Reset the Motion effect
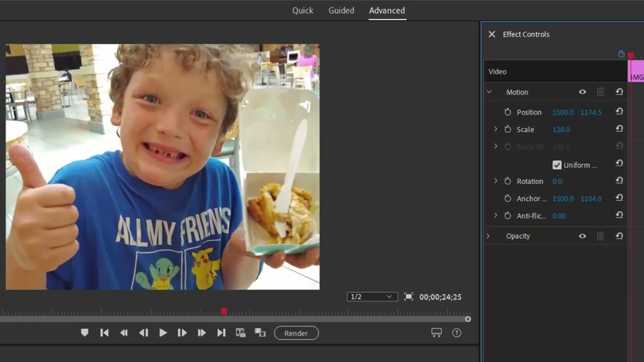 pyautogui.click(x=619, y=92)
